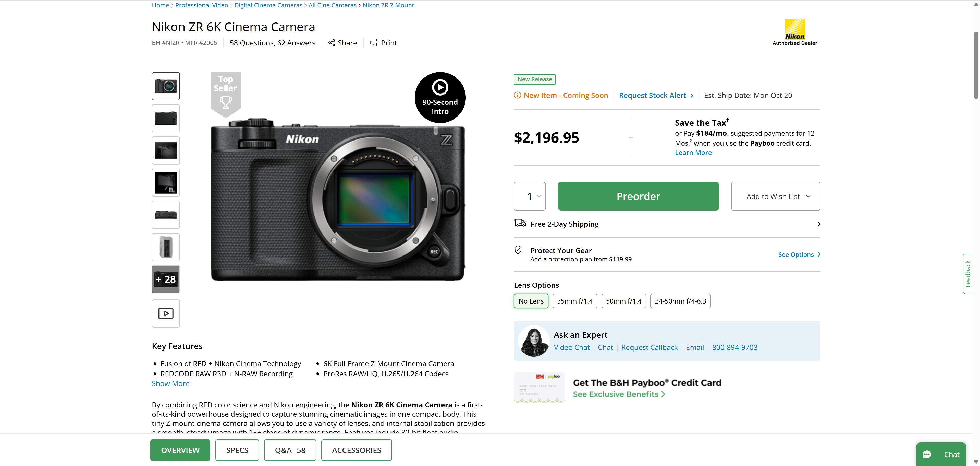
Task: Click the Print printer icon
Action: click(x=374, y=43)
